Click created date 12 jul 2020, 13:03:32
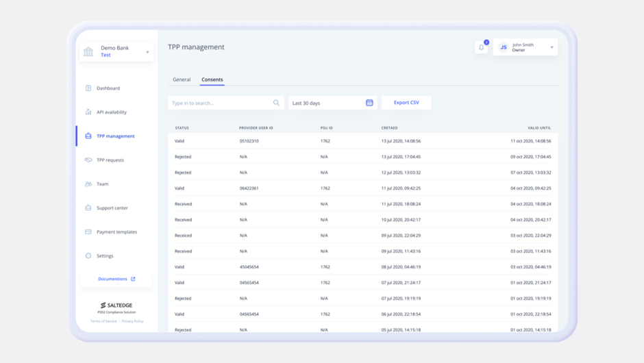The image size is (644, 363). coord(401,173)
